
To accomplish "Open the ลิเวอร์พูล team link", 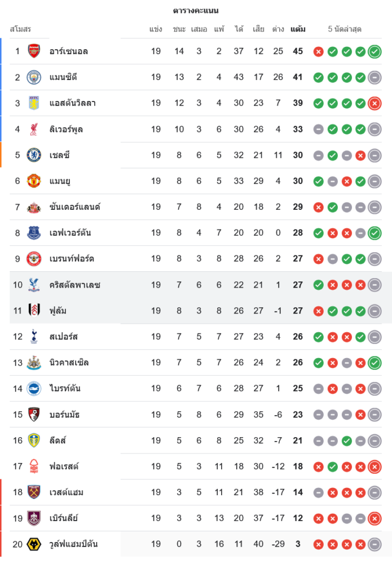I will (x=66, y=129).
